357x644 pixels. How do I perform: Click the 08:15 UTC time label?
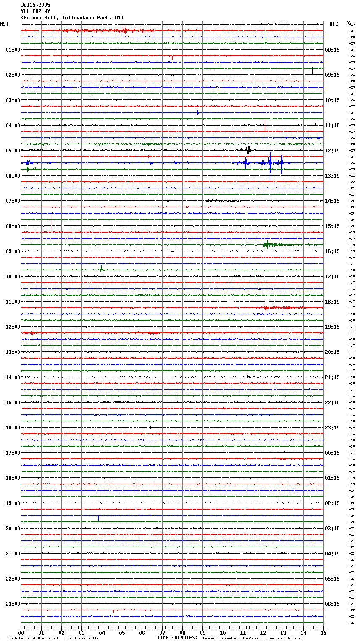(332, 50)
